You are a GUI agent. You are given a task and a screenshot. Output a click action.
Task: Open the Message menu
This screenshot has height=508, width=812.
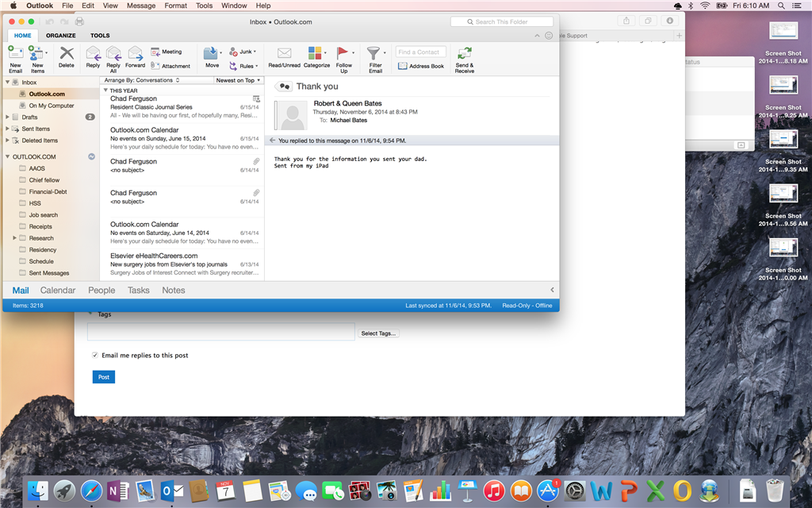[141, 6]
